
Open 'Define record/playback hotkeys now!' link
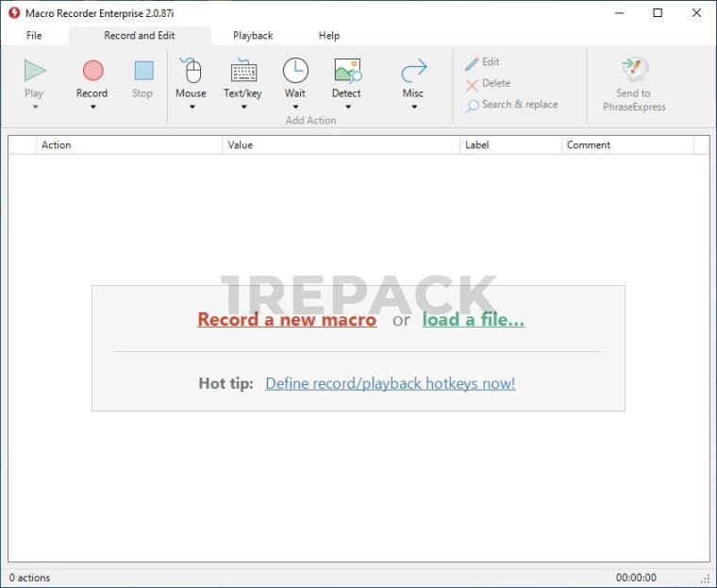click(x=390, y=383)
